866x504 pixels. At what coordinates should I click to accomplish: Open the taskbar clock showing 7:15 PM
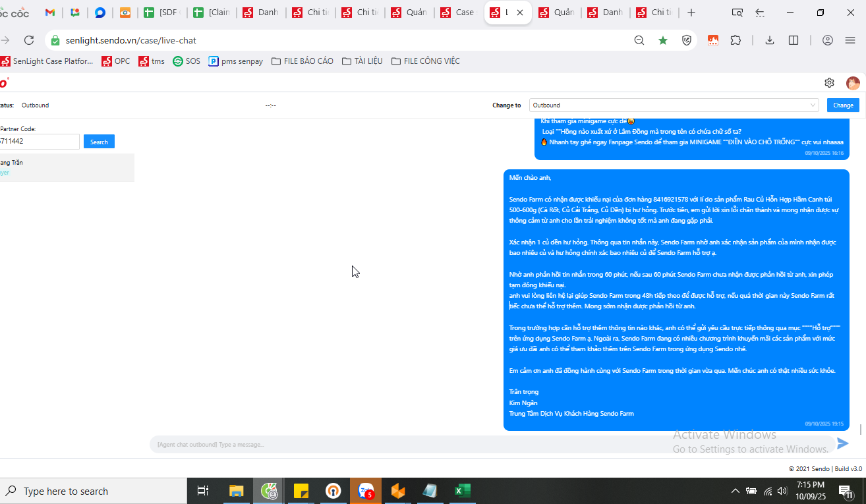[810, 491]
